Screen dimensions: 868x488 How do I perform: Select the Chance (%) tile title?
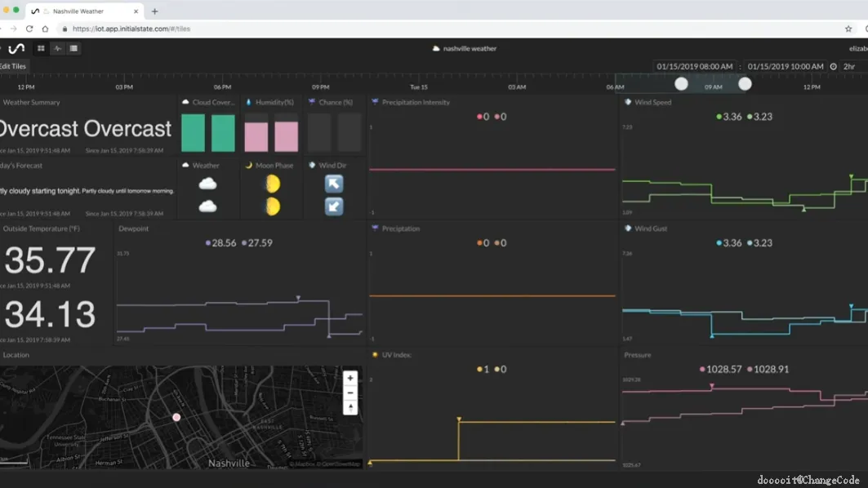tap(336, 102)
